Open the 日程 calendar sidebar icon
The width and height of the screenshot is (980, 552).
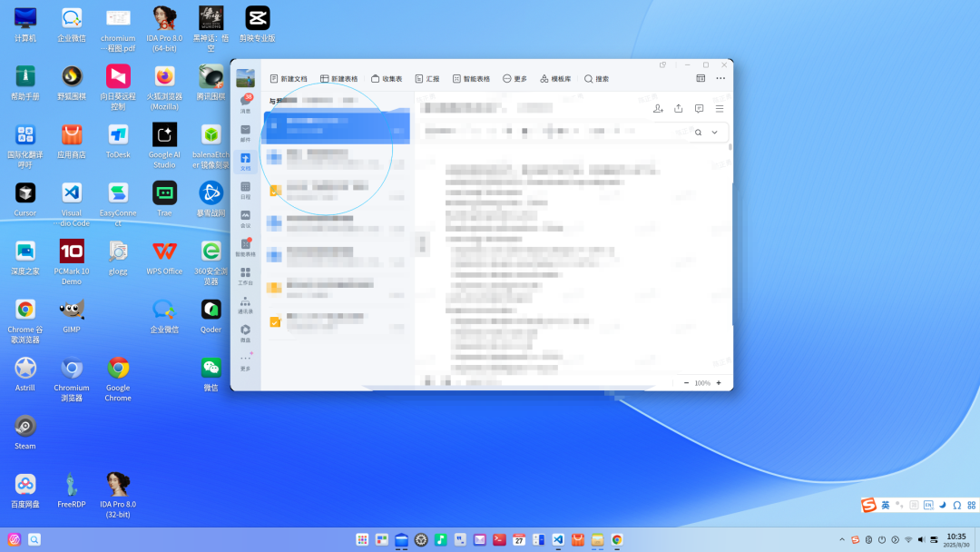click(245, 190)
